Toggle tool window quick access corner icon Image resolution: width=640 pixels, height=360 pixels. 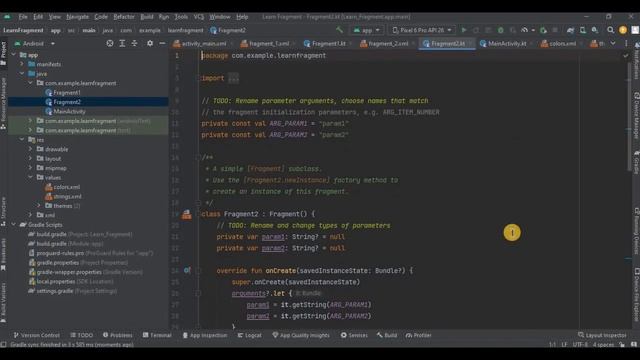3,344
